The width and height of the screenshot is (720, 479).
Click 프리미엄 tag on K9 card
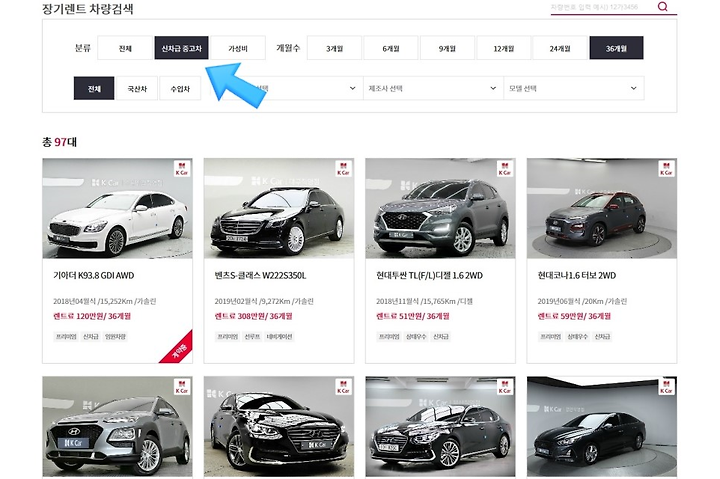(x=66, y=337)
